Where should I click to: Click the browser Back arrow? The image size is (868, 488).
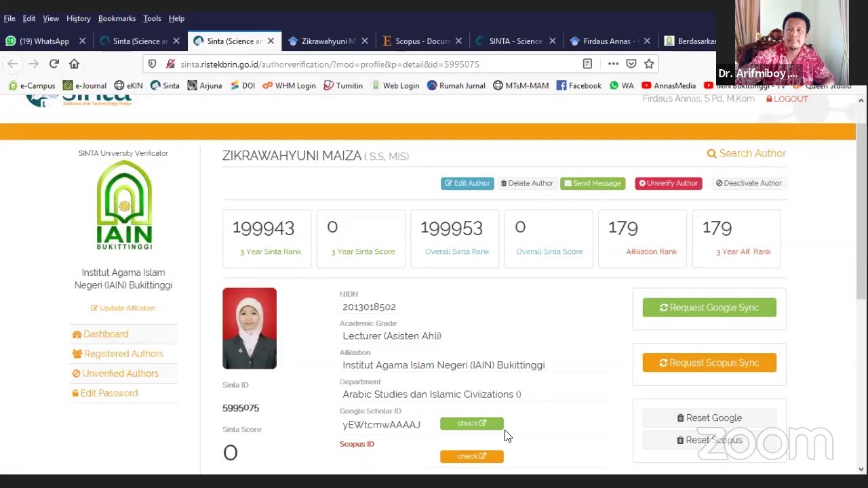tap(13, 64)
